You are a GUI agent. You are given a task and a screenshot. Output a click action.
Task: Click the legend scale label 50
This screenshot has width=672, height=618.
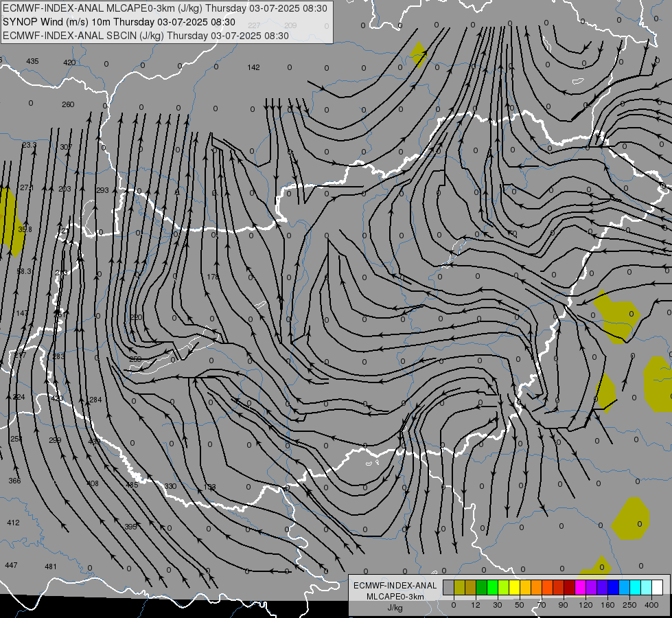pyautogui.click(x=519, y=605)
